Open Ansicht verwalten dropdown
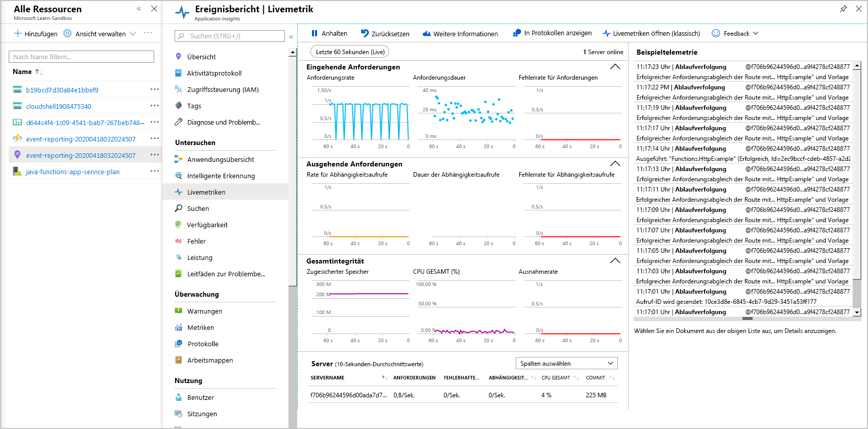 pyautogui.click(x=100, y=34)
